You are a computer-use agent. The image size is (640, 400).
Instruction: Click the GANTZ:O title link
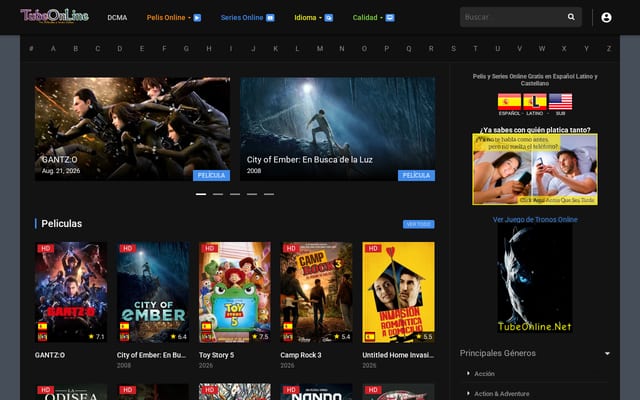[50, 355]
